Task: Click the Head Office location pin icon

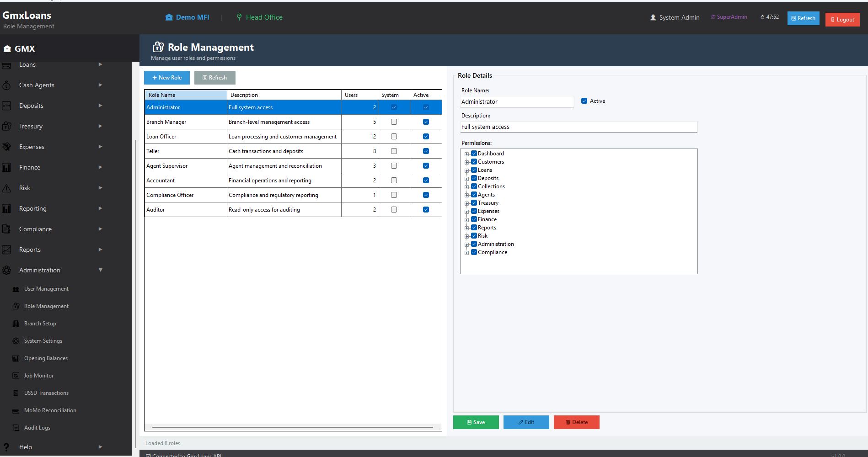Action: (x=239, y=17)
